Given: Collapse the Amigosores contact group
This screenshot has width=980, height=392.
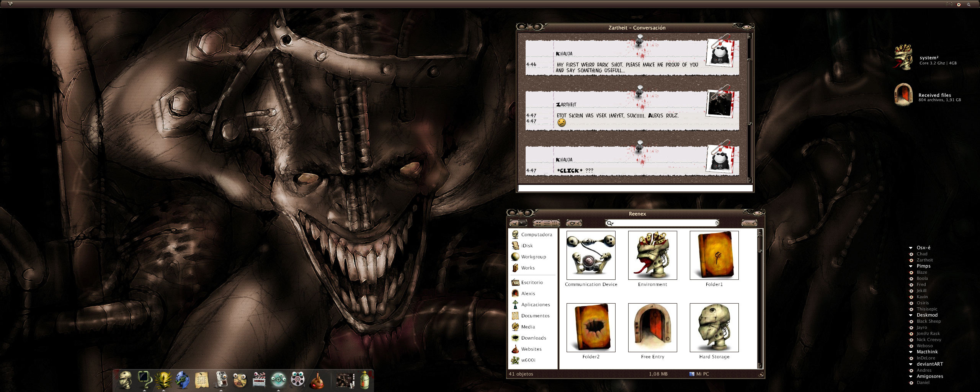Looking at the screenshot, I should click(x=911, y=377).
